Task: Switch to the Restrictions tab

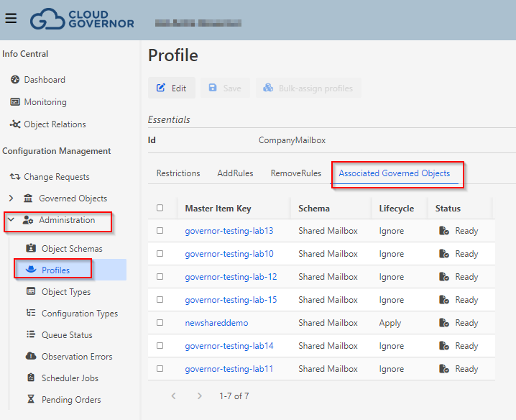Action: click(178, 173)
